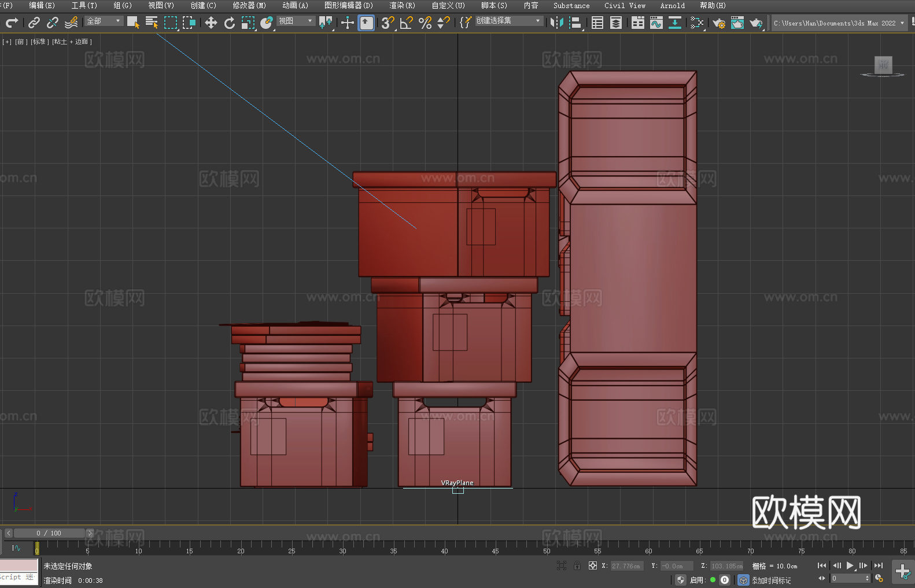The image size is (915, 588).
Task: Choose the Rectangular Selection Region tool
Action: click(171, 23)
